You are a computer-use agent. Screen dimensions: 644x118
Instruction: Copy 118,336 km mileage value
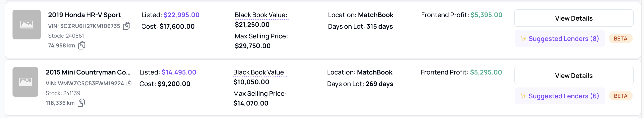pos(81,103)
